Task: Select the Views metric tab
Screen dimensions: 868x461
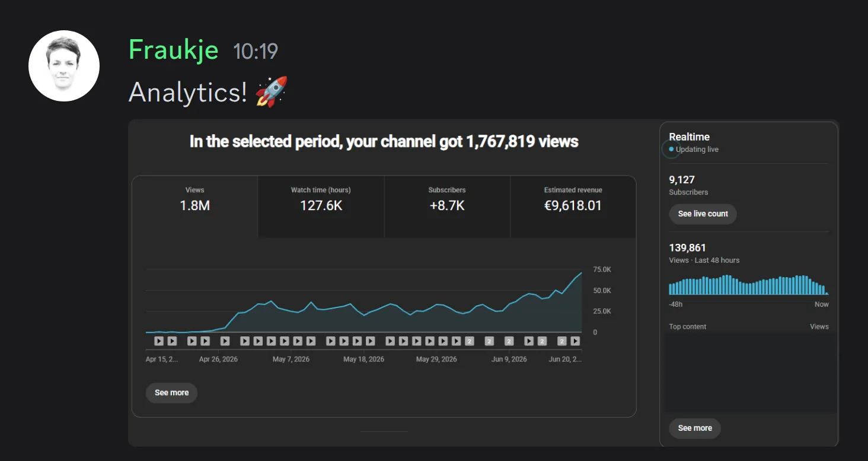Action: click(x=195, y=206)
